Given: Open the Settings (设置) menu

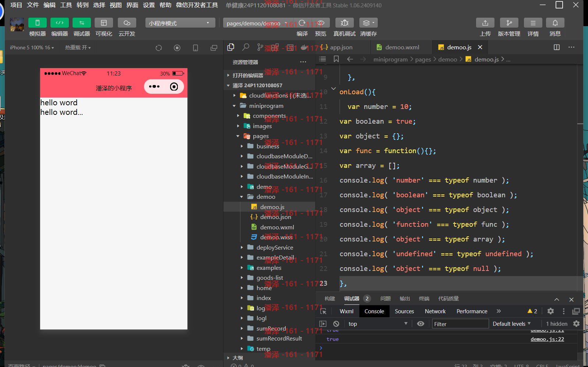Looking at the screenshot, I should click(149, 5).
